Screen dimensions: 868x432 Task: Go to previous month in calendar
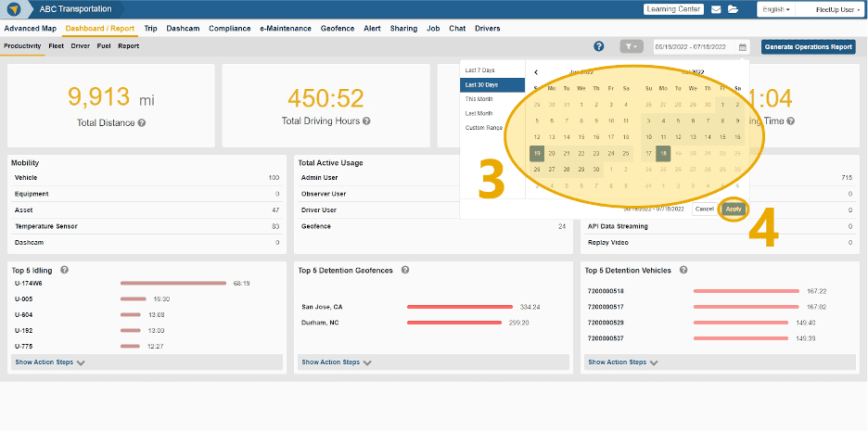click(x=536, y=71)
